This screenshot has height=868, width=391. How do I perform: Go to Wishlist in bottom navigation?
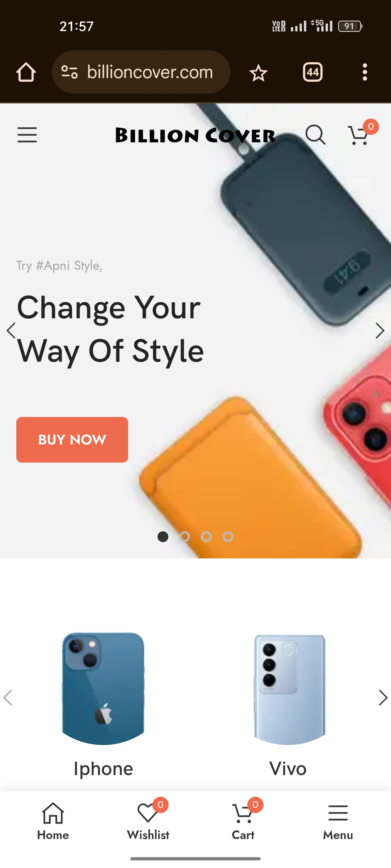148,820
